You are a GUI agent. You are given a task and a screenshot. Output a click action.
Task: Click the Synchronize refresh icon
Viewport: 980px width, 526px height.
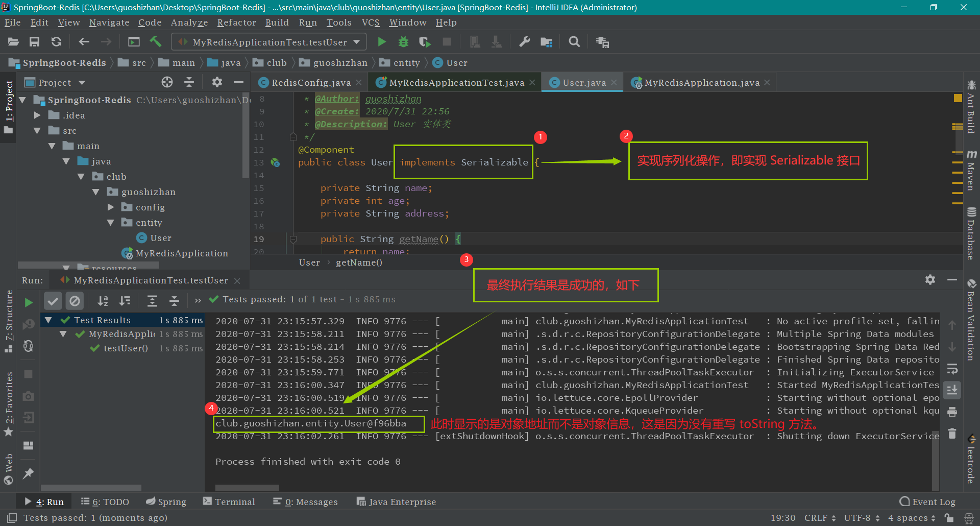click(x=57, y=42)
